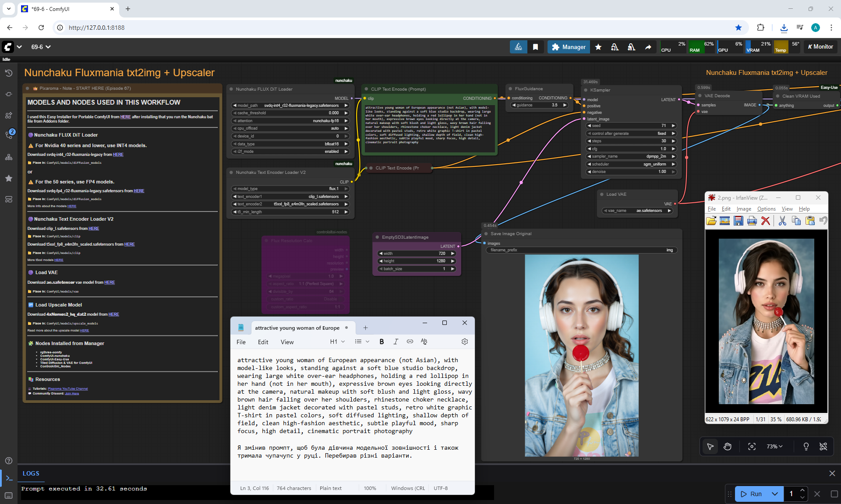Image resolution: width=841 pixels, height=504 pixels.
Task: Open the zoom level 73% dropdown
Action: pos(774,446)
